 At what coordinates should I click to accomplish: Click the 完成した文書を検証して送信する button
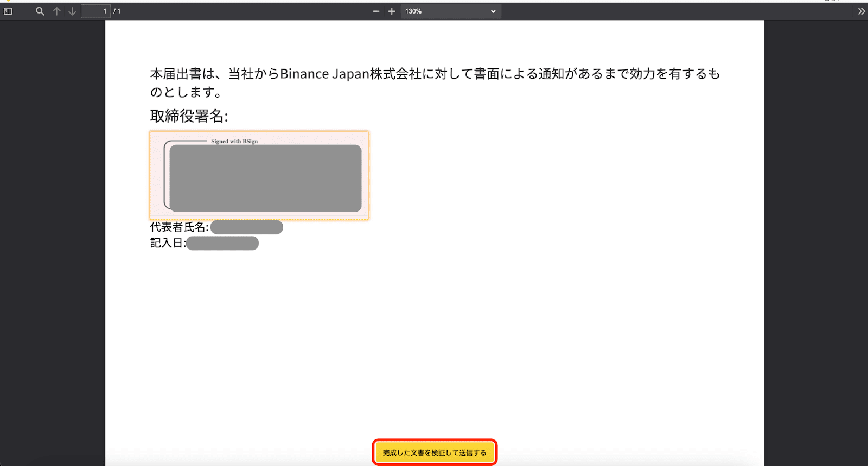click(435, 452)
